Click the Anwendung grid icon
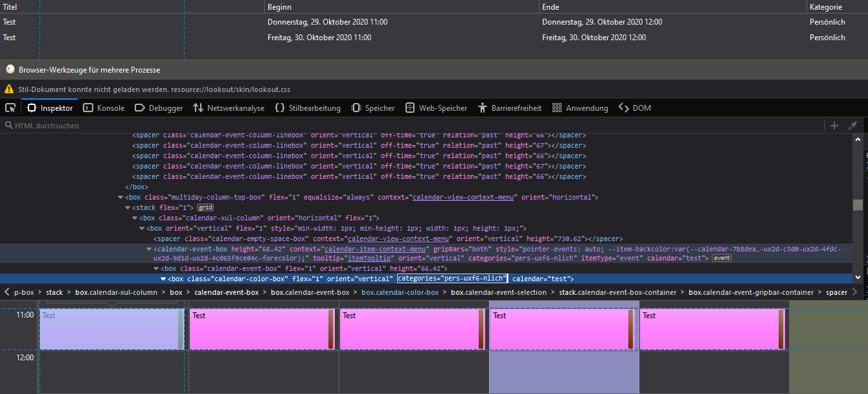Screen dimensions: 868x394 [556, 108]
